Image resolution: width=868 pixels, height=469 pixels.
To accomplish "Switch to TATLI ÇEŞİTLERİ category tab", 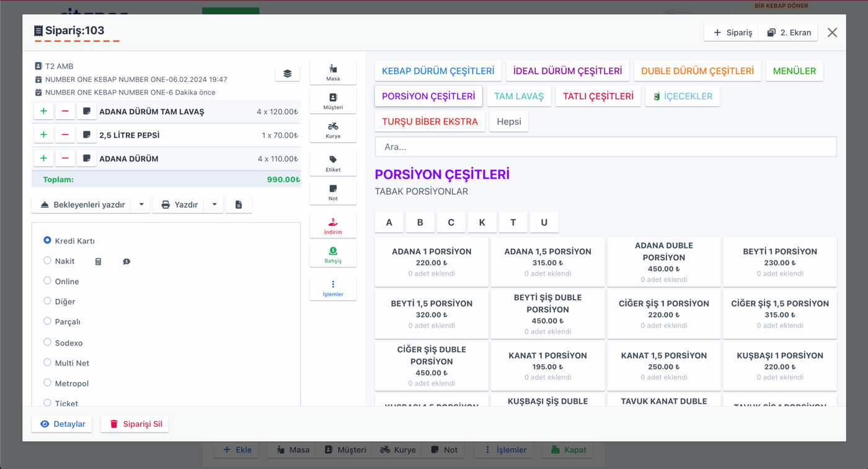I will 598,96.
